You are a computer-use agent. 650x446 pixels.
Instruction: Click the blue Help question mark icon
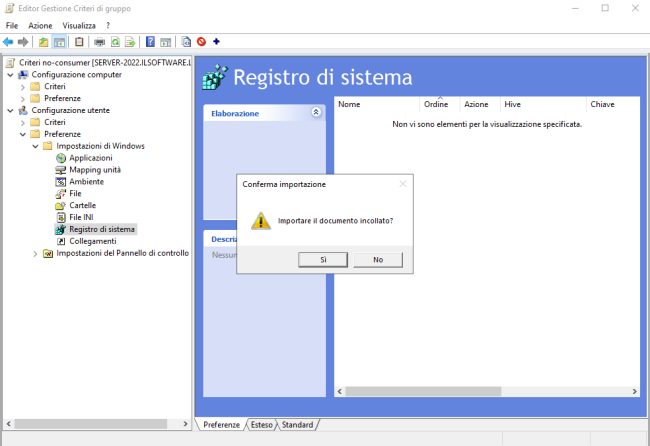[150, 42]
